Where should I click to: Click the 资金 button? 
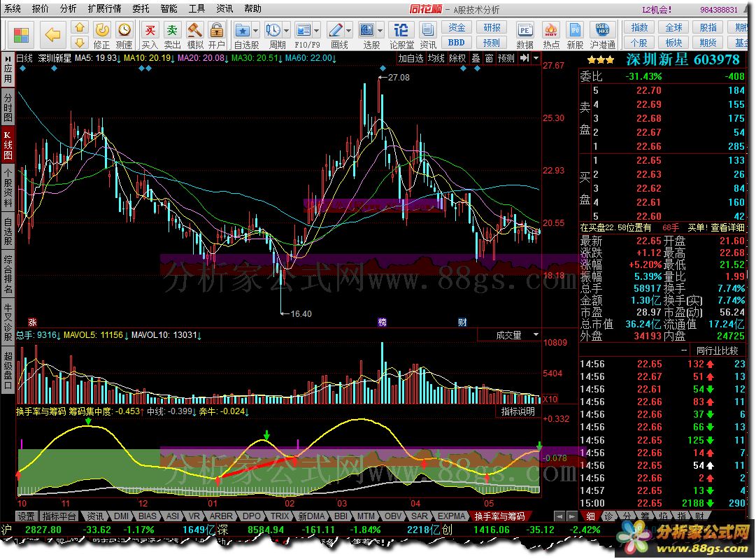pyautogui.click(x=457, y=28)
